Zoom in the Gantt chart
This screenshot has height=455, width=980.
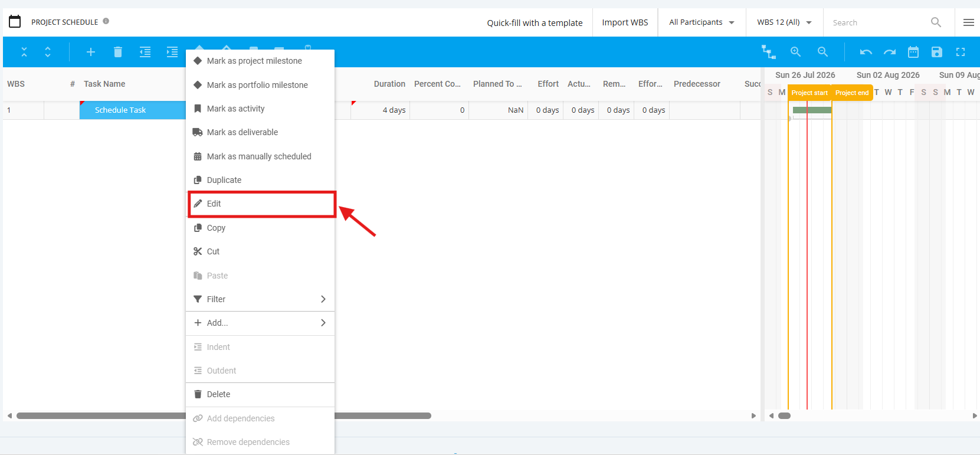tap(796, 52)
